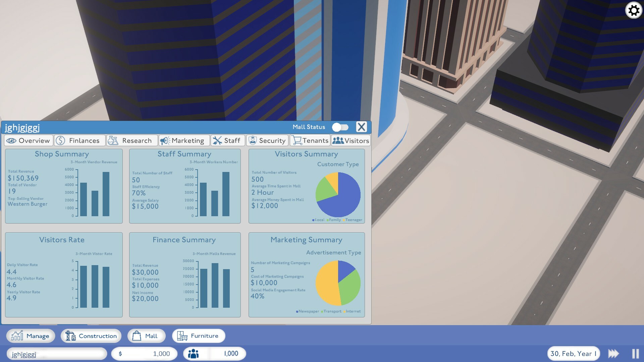Open the Construction menu
This screenshot has height=362, width=644.
[91, 336]
